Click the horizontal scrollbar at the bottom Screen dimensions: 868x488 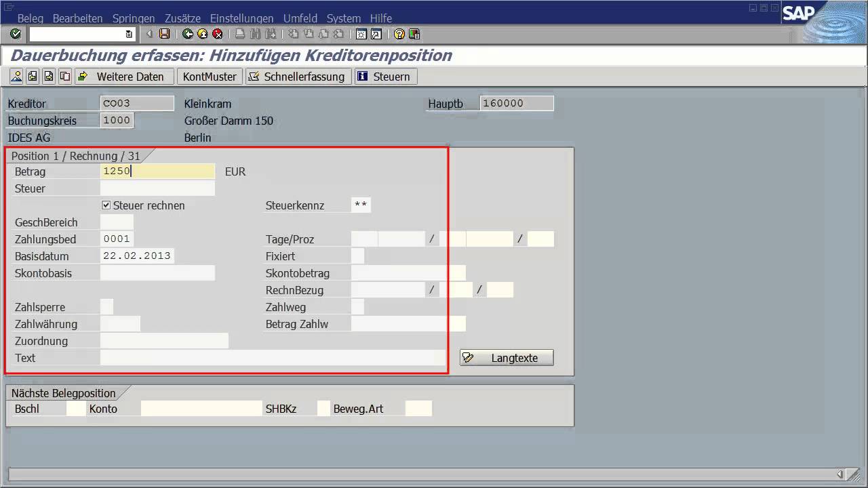(x=427, y=474)
